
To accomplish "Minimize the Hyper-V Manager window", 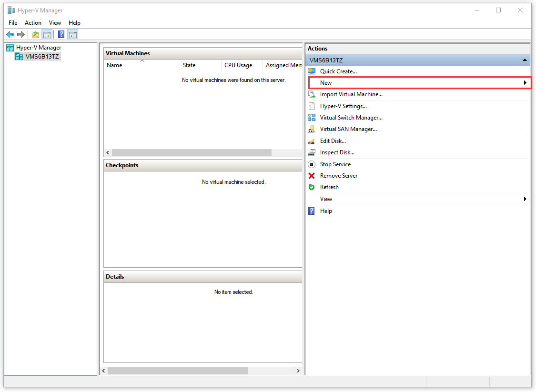I will (477, 10).
